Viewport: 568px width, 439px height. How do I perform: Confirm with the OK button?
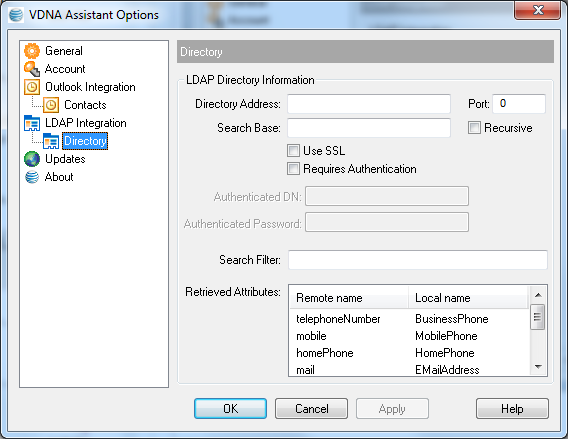[230, 409]
